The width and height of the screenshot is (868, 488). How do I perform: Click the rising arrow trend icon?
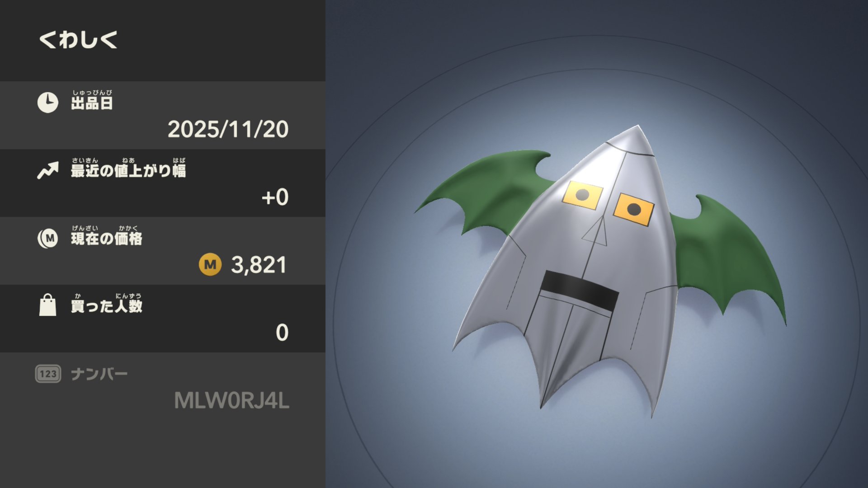[48, 170]
